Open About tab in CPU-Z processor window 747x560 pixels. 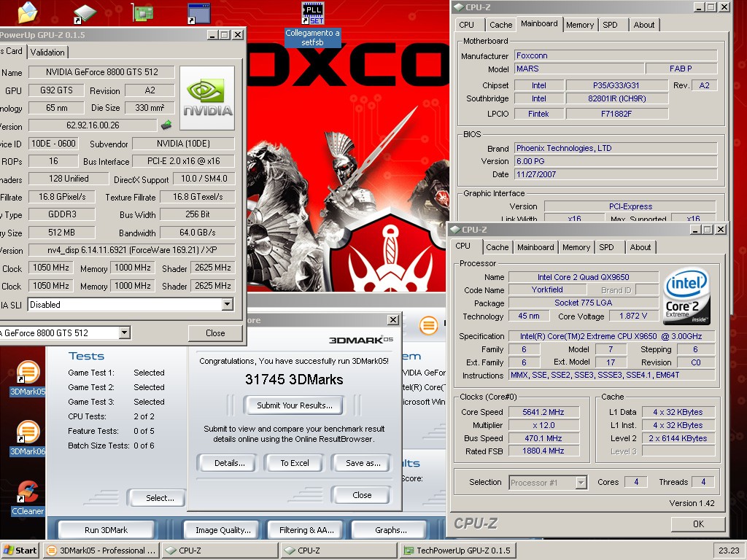tap(640, 247)
